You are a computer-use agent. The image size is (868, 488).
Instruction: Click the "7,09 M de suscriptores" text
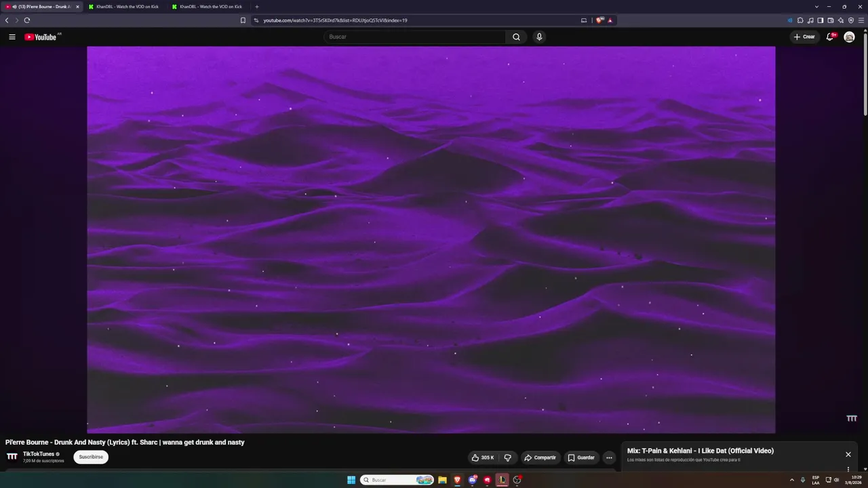pyautogui.click(x=43, y=461)
